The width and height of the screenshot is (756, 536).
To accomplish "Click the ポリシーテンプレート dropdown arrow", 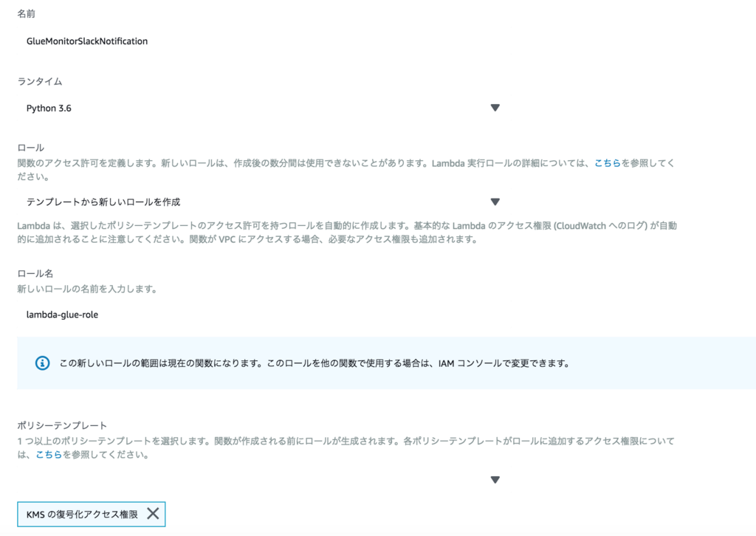I will coord(495,478).
